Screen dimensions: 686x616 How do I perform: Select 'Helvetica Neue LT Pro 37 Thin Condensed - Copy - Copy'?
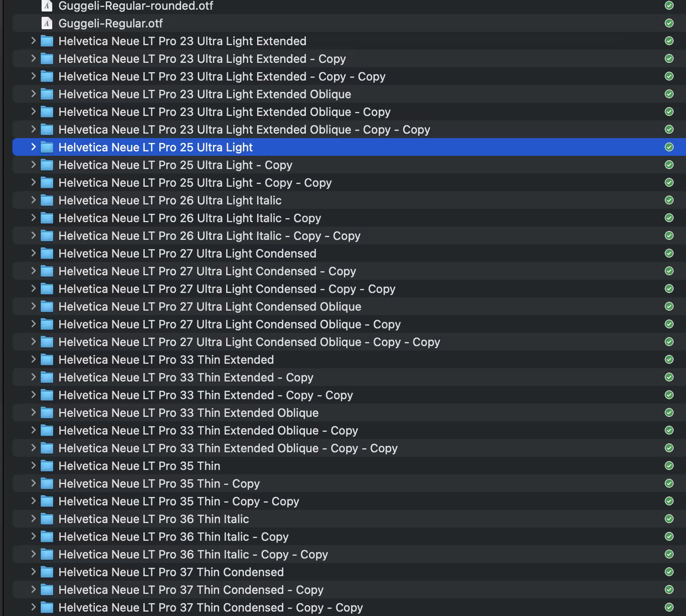211,608
